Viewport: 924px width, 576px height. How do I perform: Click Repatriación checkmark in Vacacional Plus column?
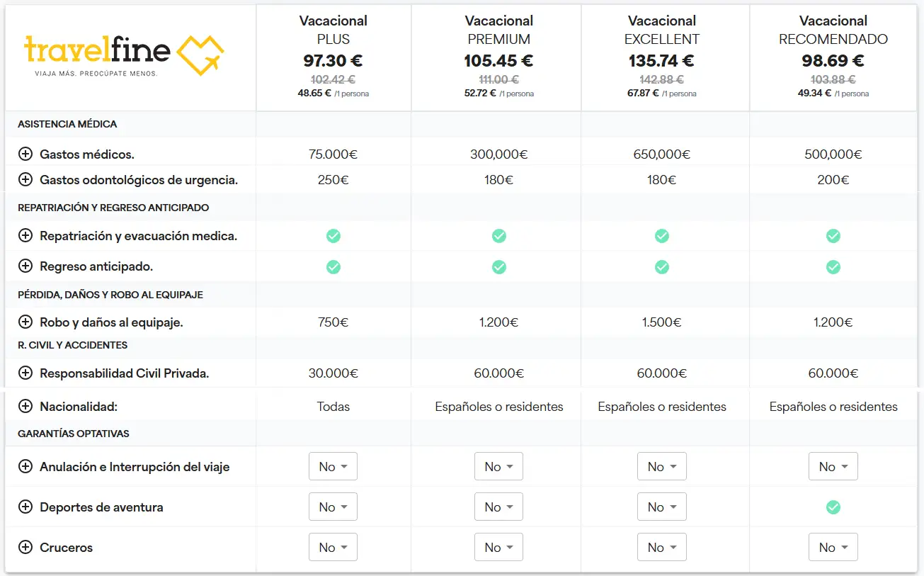tap(333, 236)
